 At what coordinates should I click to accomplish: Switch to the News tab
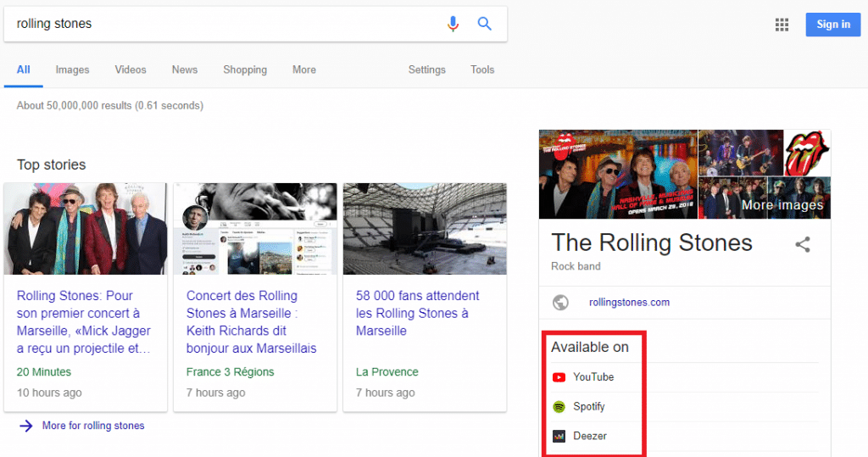(x=184, y=70)
